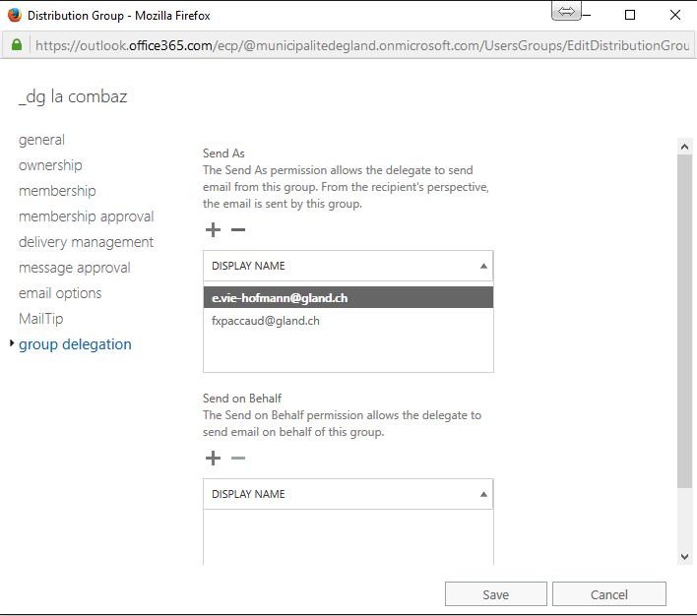This screenshot has width=697, height=616.
Task: Go to the ownership section
Action: coord(50,165)
